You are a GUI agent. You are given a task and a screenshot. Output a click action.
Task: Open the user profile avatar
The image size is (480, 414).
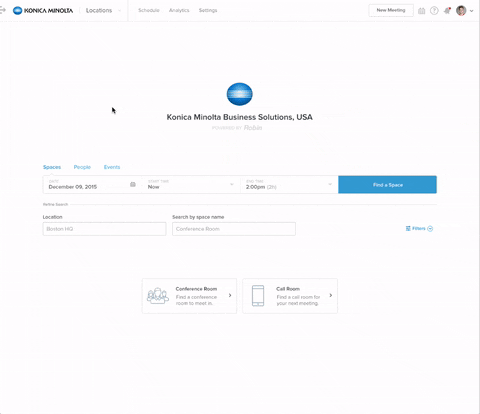(x=461, y=11)
